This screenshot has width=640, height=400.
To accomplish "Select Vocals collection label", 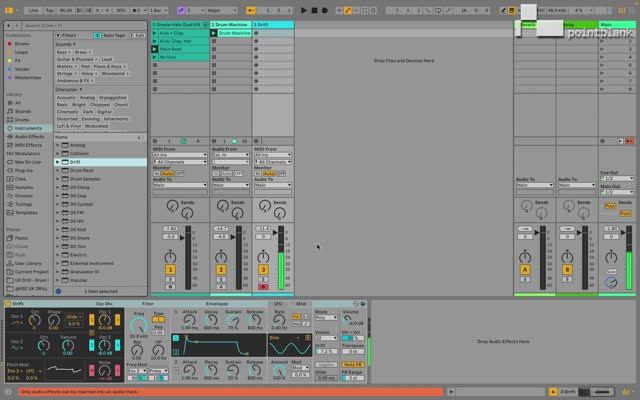I will 22,69.
